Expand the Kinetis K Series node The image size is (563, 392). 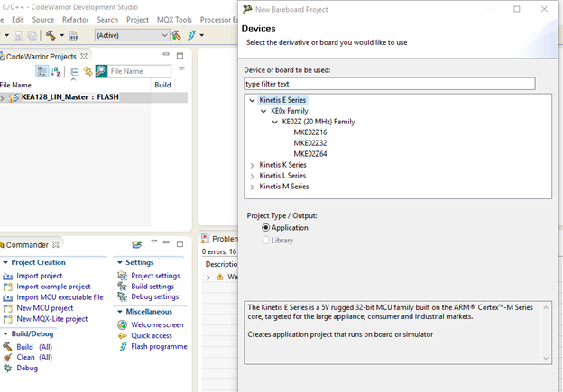coord(252,165)
